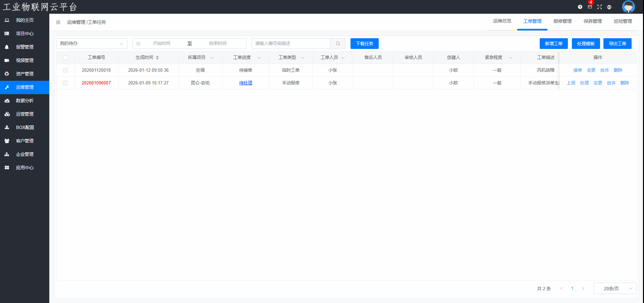Toggle the select-all header checkbox
The width and height of the screenshot is (644, 303).
click(x=65, y=58)
